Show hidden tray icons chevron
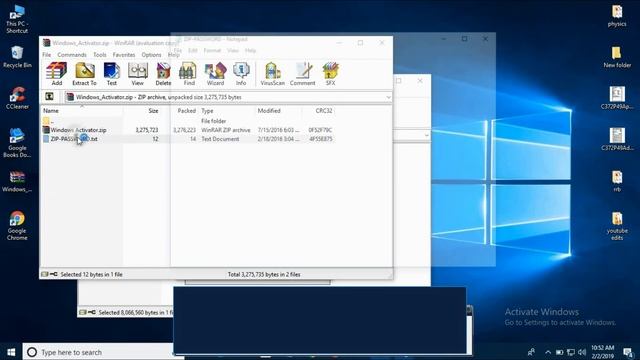The width and height of the screenshot is (640, 360). (548, 352)
